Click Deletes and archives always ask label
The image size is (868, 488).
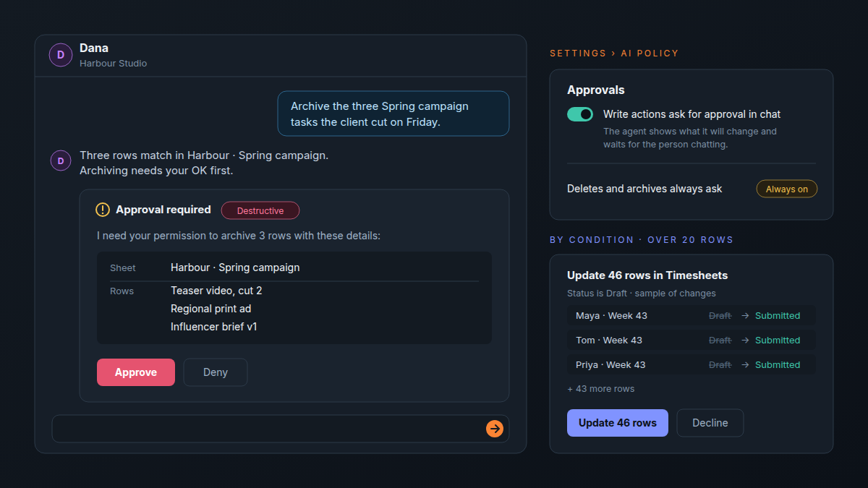644,189
